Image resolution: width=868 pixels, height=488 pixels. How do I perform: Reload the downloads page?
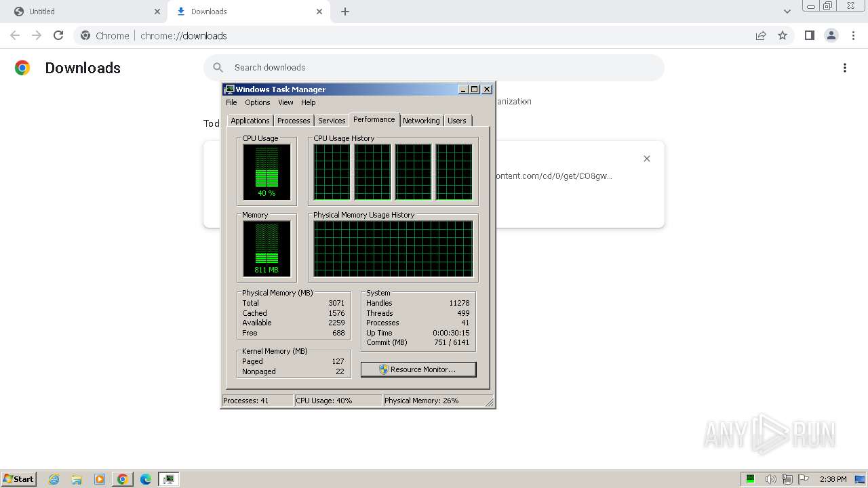58,35
